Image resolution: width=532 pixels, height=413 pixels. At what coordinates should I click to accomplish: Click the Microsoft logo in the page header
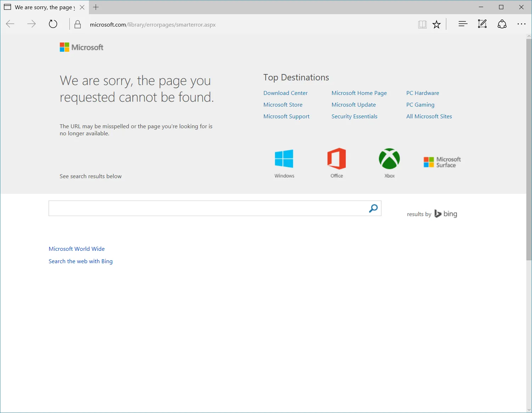click(81, 47)
